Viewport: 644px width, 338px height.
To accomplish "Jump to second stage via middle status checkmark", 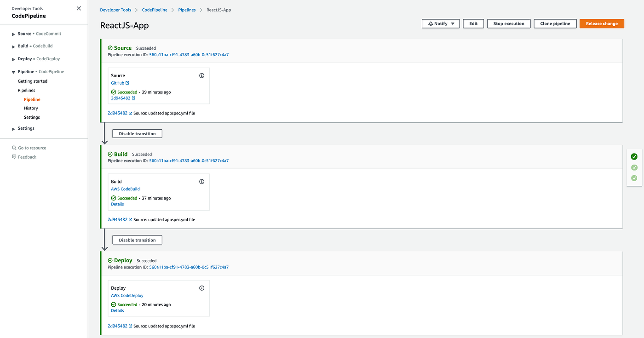I will pyautogui.click(x=634, y=167).
